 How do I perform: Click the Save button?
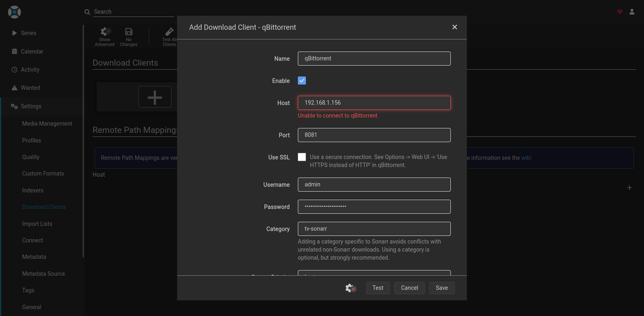click(442, 288)
